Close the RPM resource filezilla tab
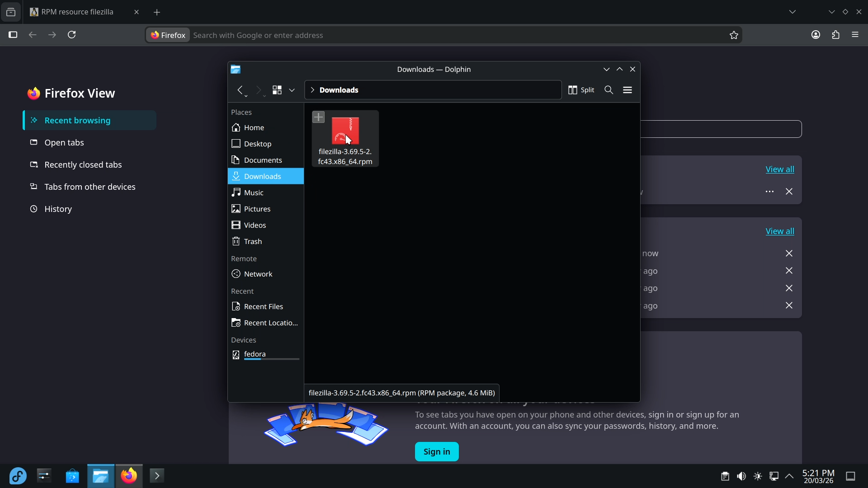The width and height of the screenshot is (868, 488). click(137, 12)
